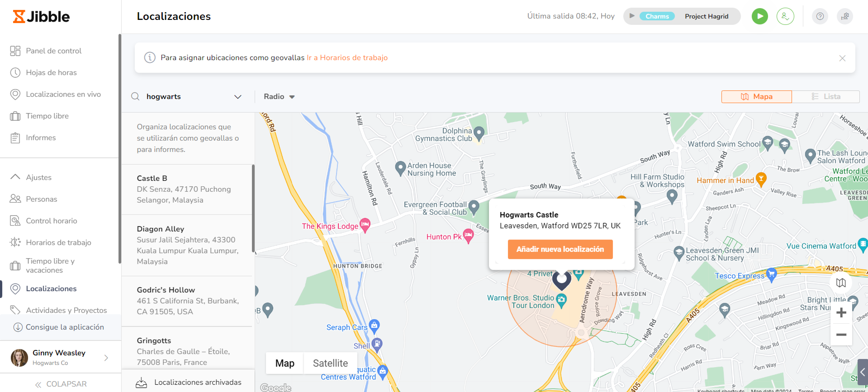Open Localizaciones archivadas

click(x=188, y=382)
